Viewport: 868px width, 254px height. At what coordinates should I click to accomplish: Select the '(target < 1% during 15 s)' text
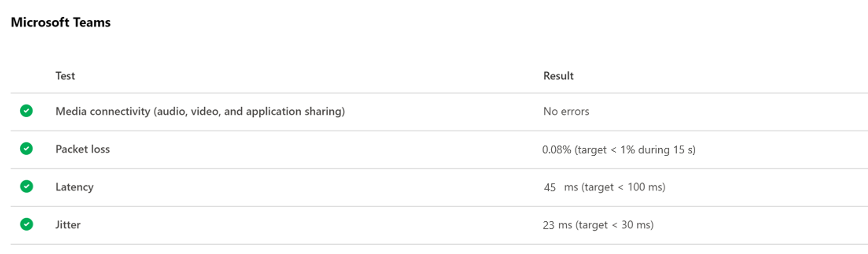point(635,149)
